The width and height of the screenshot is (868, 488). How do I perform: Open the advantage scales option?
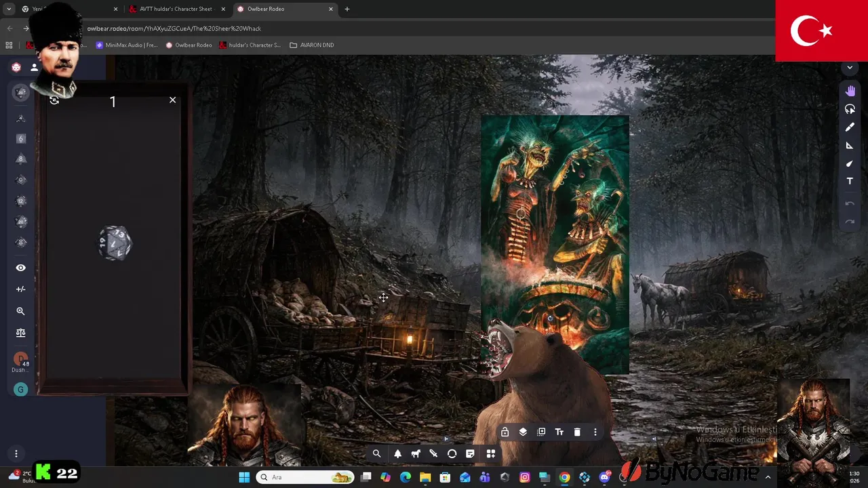pos(21,333)
